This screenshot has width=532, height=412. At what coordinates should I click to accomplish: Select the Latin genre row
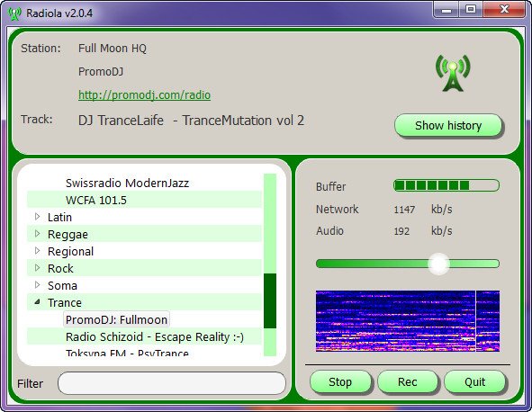tap(144, 217)
